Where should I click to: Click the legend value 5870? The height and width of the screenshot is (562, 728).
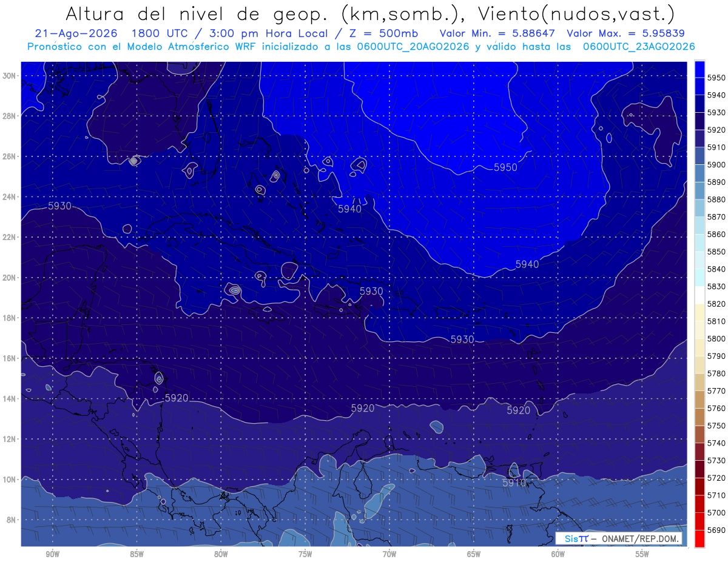[x=716, y=216]
